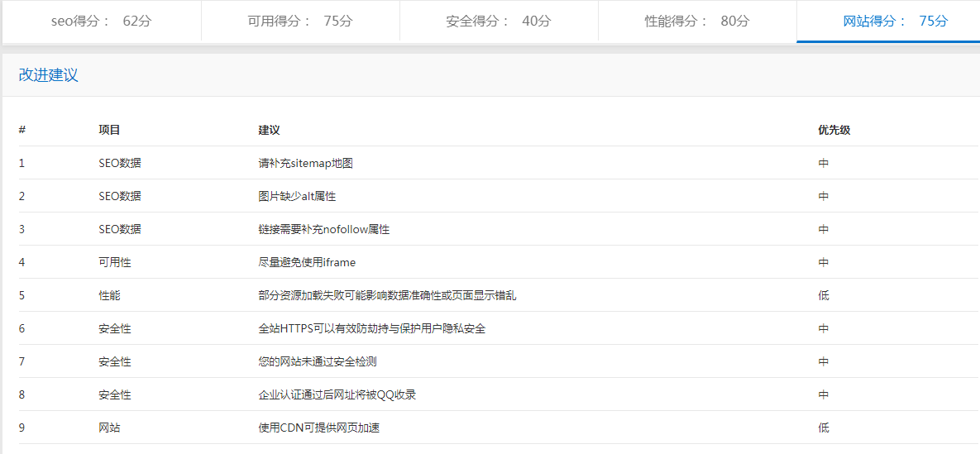Switch to the seo得分 tab
Screen dimensions: 980x454
pos(102,22)
